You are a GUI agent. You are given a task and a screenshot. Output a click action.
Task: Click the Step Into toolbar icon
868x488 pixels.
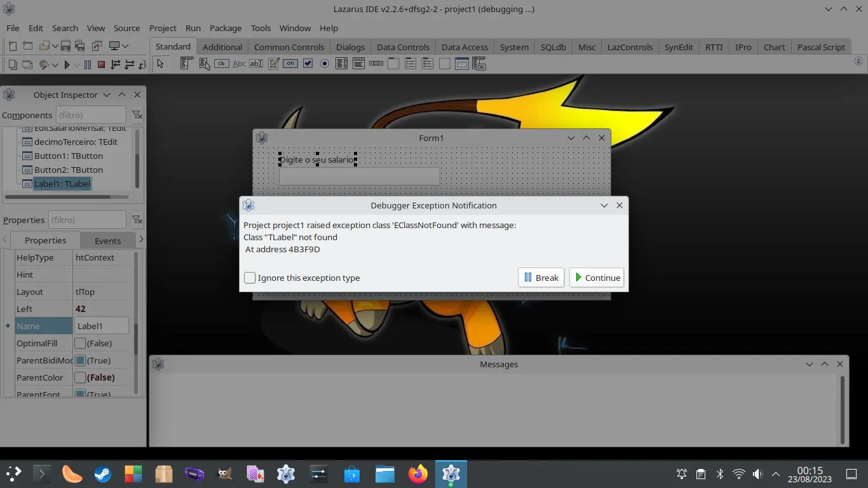coord(116,64)
